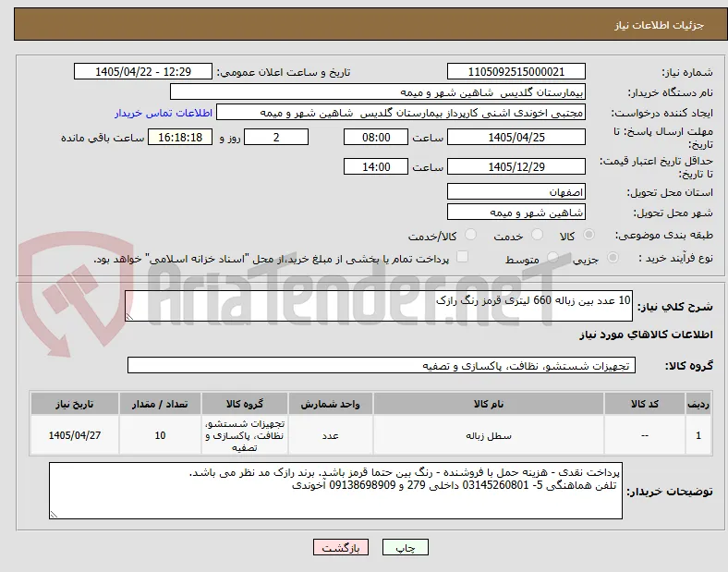The width and height of the screenshot is (728, 572).
Task: Click the نام دستگاه خریدار label
Action: [x=671, y=92]
